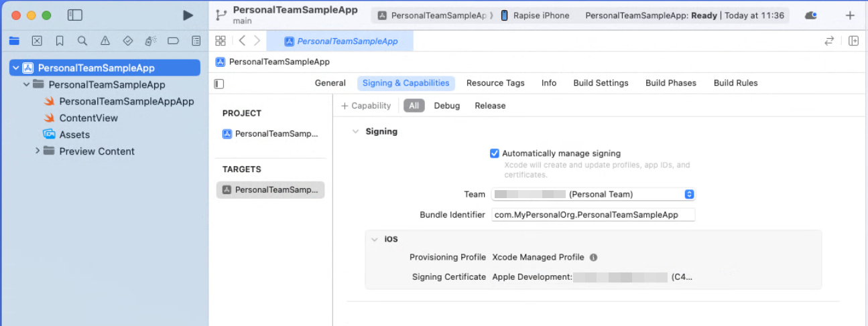Toggle the navigator sidebar visibility
Screen dimensions: 868x326
coord(75,15)
